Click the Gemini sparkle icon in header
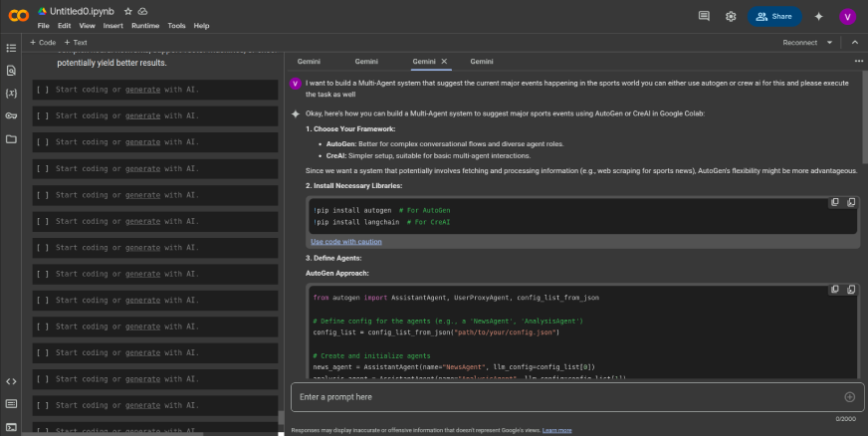The image size is (868, 436). [819, 16]
